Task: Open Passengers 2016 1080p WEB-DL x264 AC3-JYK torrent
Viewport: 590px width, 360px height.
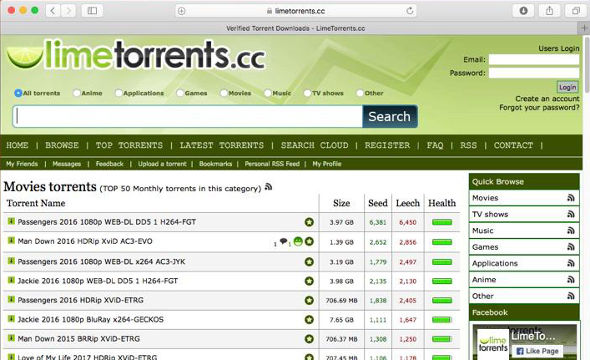Action: click(101, 261)
